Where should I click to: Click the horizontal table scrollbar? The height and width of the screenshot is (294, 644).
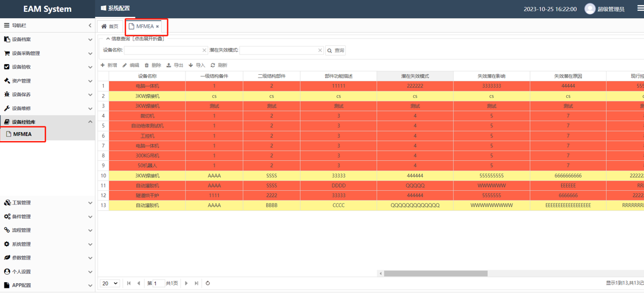point(435,274)
